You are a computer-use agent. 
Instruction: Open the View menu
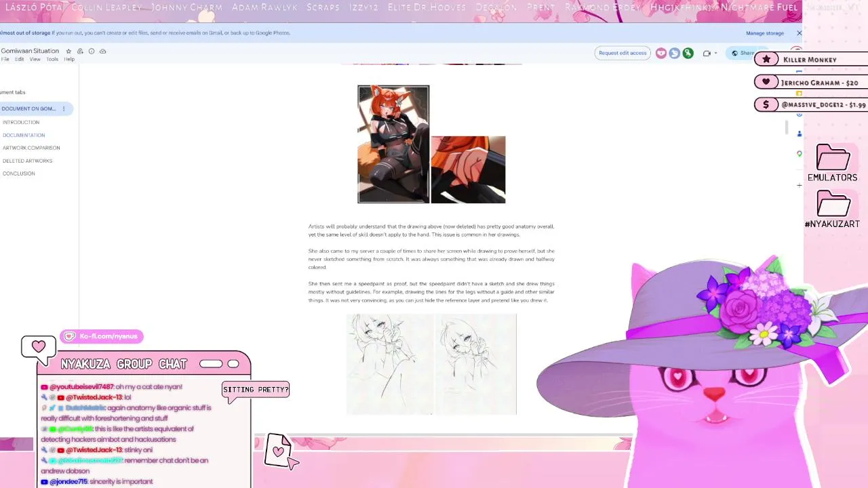coord(35,59)
